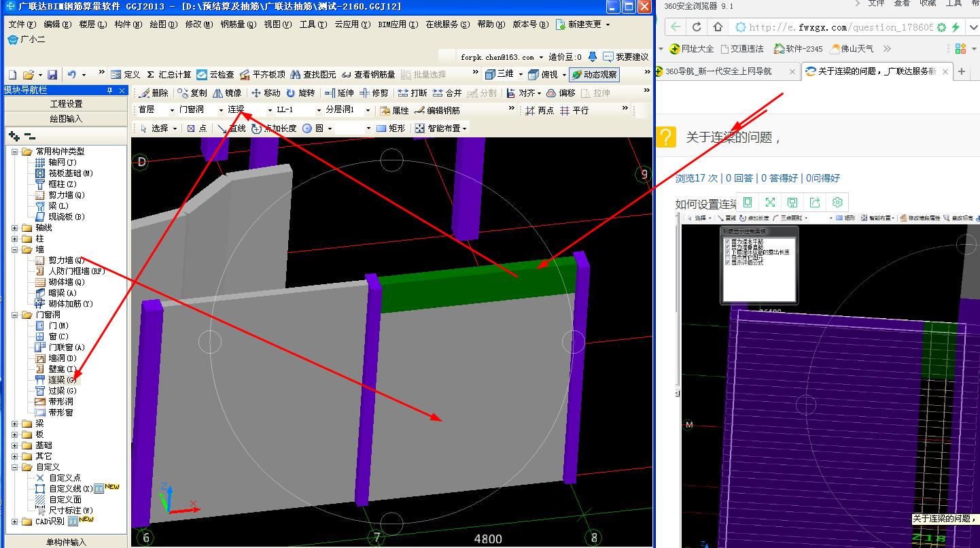This screenshot has width=980, height=548.
Task: Open 楼层(L) menu
Action: pos(92,24)
